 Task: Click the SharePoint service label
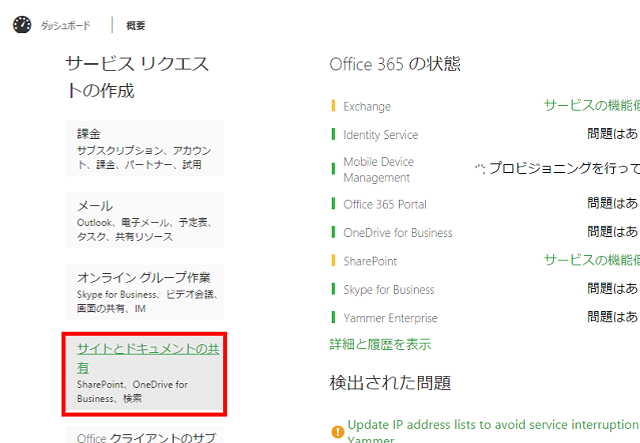click(370, 261)
